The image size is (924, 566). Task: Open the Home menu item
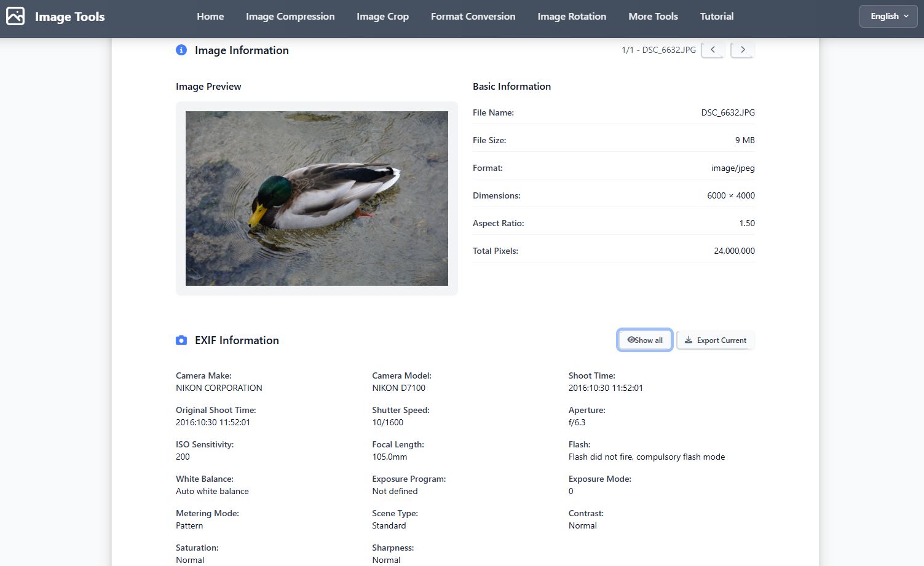[x=210, y=17]
